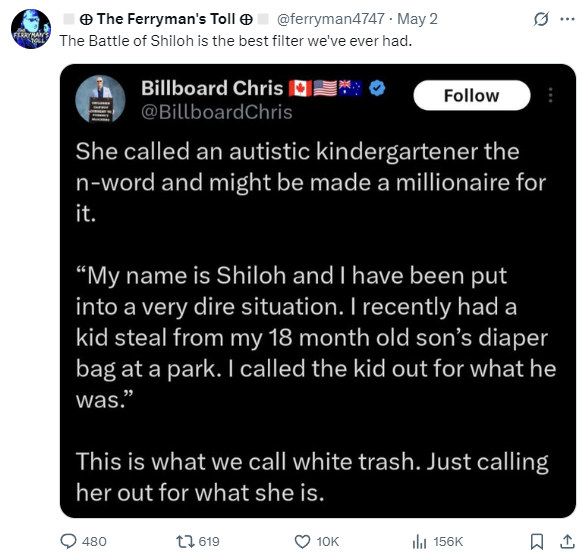Open Billboard Chris avatar in quoted post

(x=100, y=99)
